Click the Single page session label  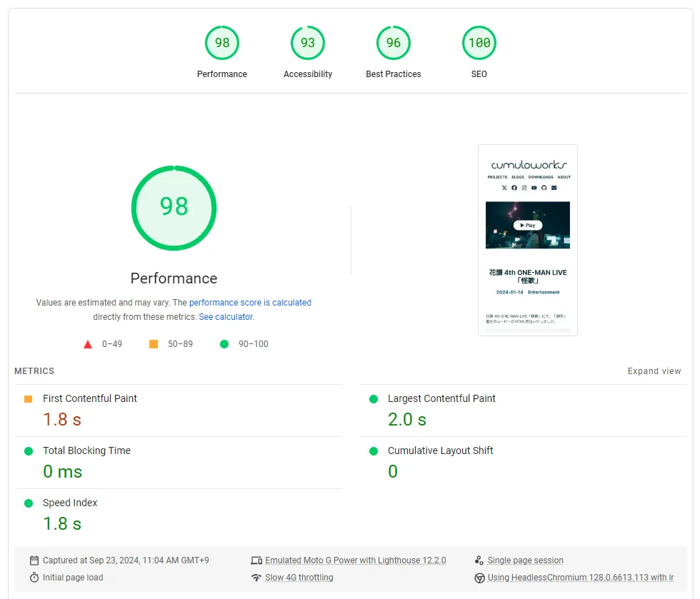525,560
